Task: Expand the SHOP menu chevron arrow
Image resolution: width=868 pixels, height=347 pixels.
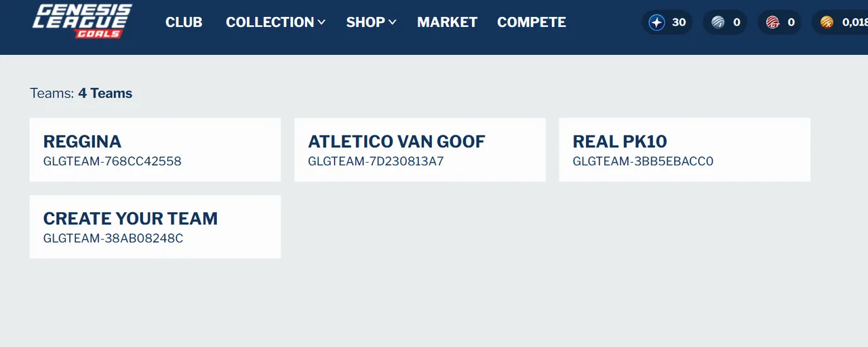Action: tap(392, 22)
